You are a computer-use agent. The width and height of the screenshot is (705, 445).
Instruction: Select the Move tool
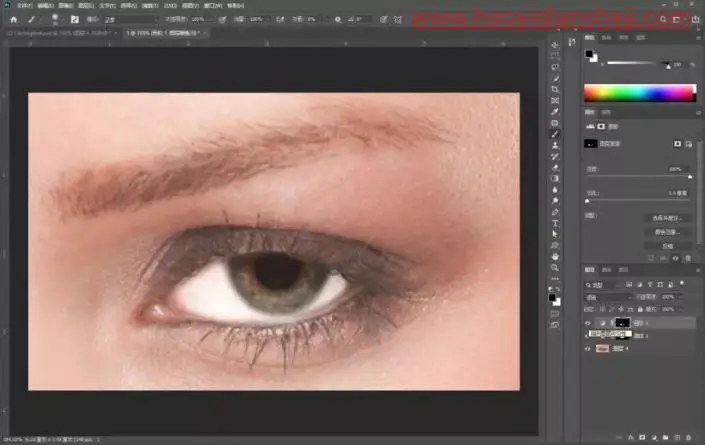[555, 45]
